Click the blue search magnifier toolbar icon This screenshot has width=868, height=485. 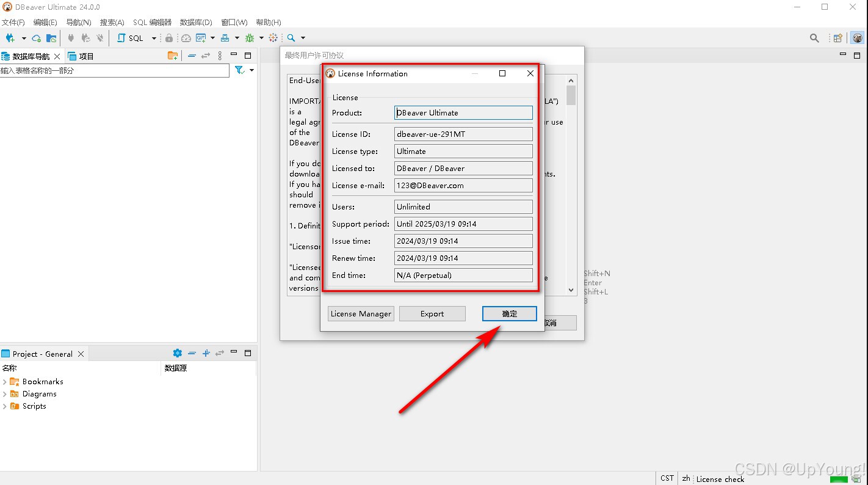pyautogui.click(x=291, y=38)
